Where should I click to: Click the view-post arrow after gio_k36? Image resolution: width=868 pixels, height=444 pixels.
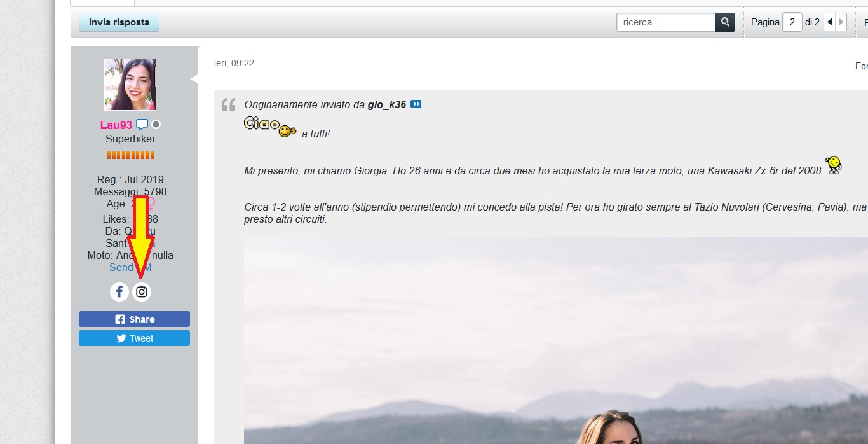[416, 104]
